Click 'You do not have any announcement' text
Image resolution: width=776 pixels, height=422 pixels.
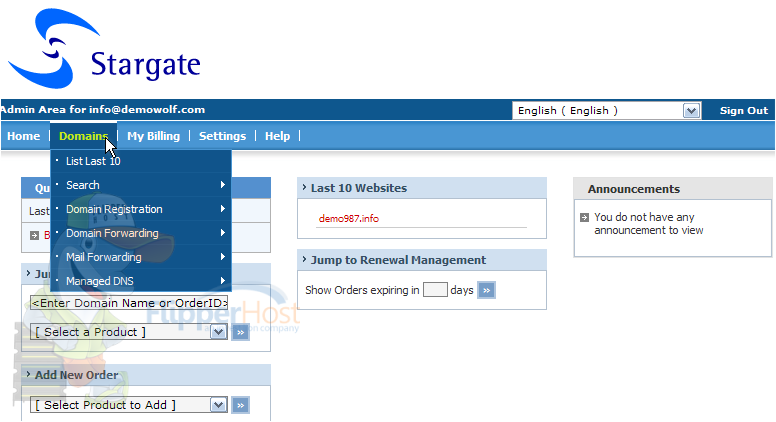[x=648, y=224]
